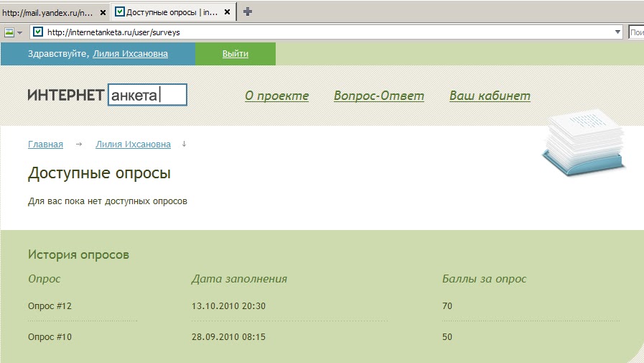Select the Опрос #12 row entry
Image resolution: width=644 pixels, height=363 pixels.
point(50,306)
